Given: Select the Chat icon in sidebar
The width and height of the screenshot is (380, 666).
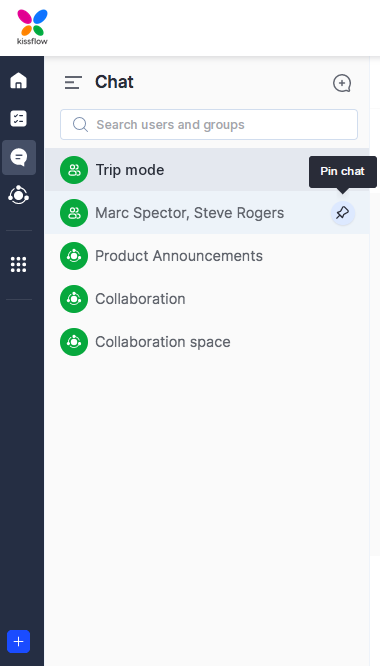Looking at the screenshot, I should pos(19,158).
